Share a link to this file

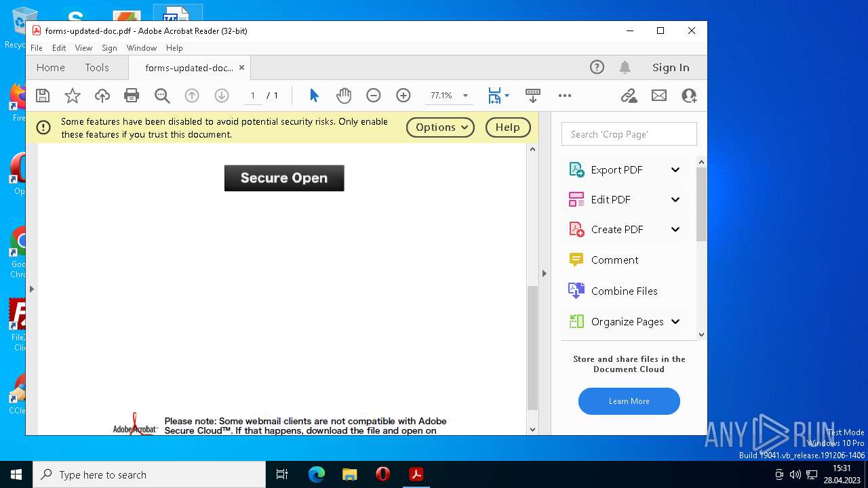point(629,96)
